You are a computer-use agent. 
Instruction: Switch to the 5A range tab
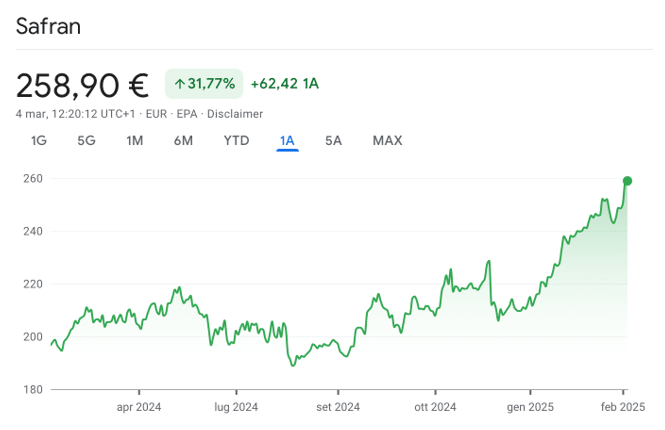click(333, 140)
